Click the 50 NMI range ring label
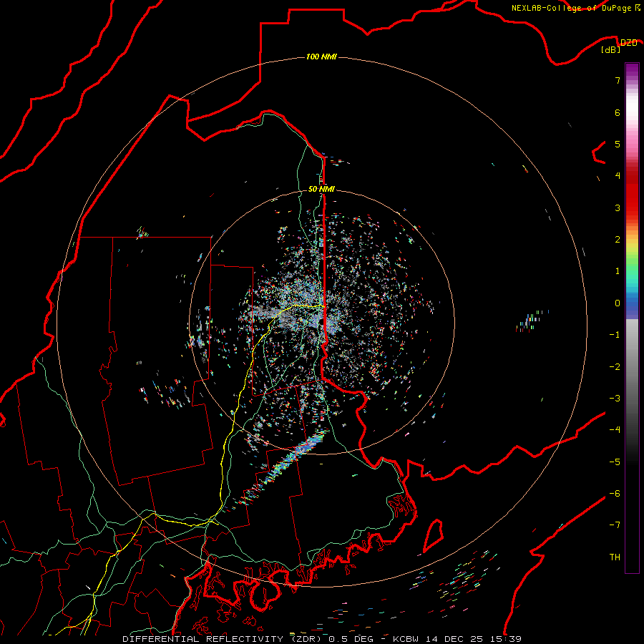This screenshot has height=644, width=644. click(x=321, y=189)
